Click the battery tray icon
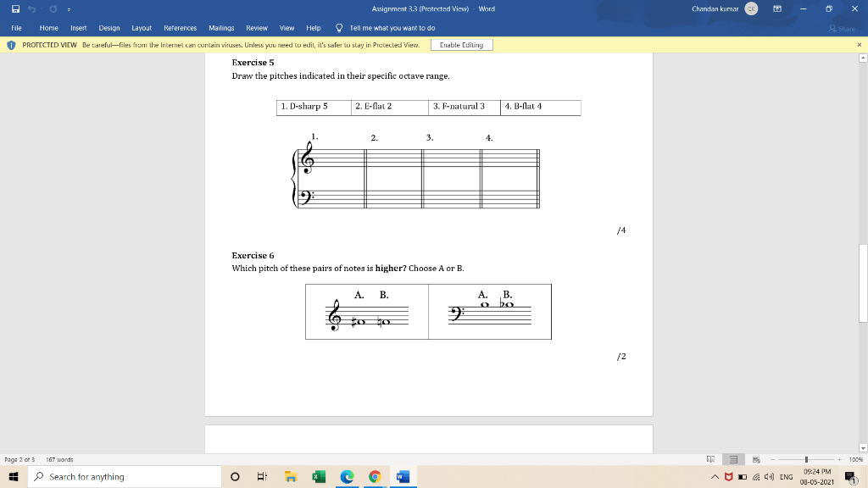Image resolution: width=868 pixels, height=488 pixels. 743,476
